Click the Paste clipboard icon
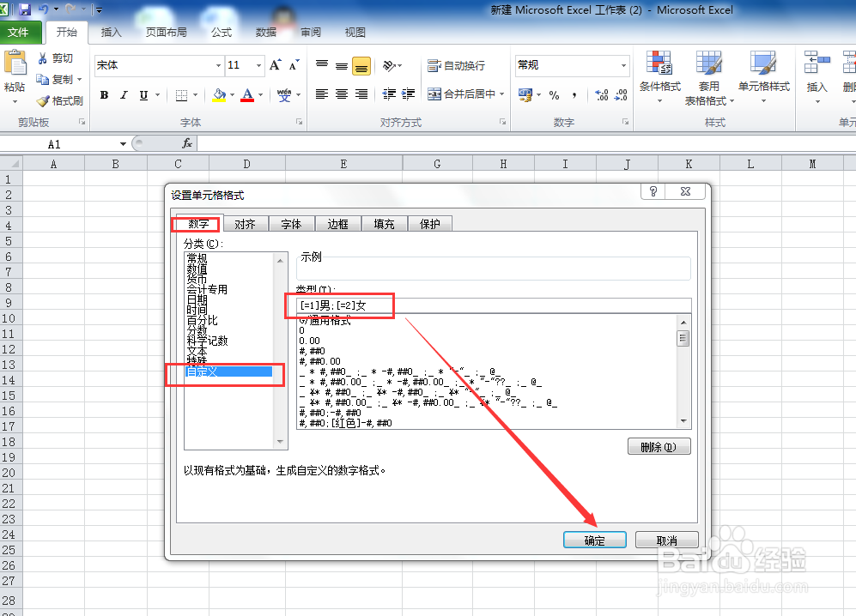The image size is (856, 616). coord(15,63)
